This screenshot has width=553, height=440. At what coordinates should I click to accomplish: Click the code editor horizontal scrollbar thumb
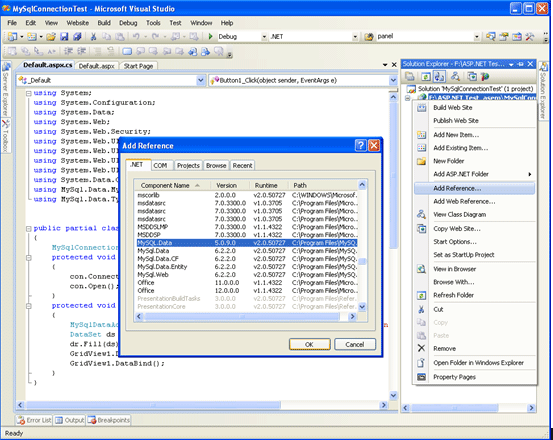(x=154, y=405)
